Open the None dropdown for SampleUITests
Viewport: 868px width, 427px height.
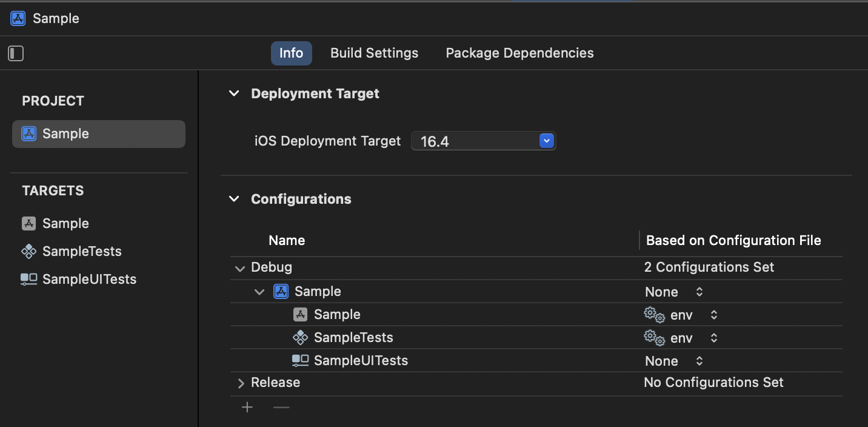tap(699, 360)
